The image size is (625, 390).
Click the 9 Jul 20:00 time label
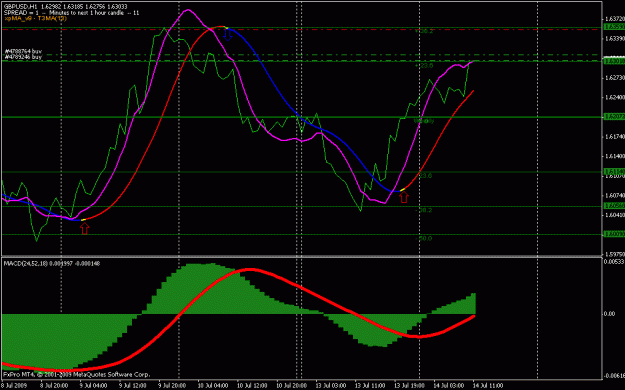pos(172,386)
